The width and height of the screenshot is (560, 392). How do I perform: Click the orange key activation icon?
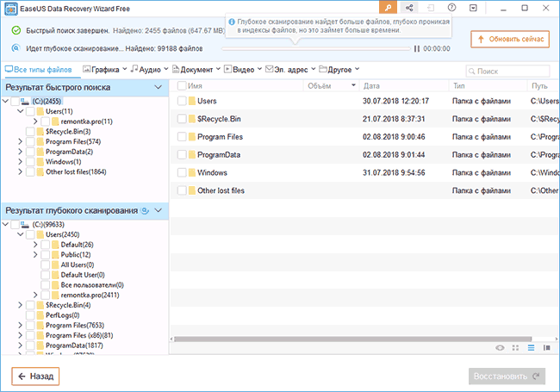tap(388, 8)
